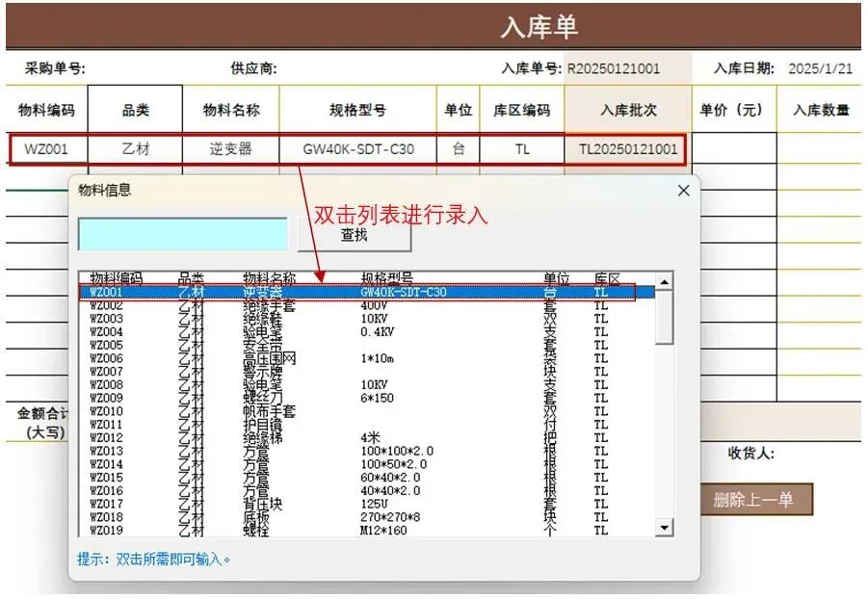
Task: Click the 物料编码 header in form table
Action: [x=46, y=110]
